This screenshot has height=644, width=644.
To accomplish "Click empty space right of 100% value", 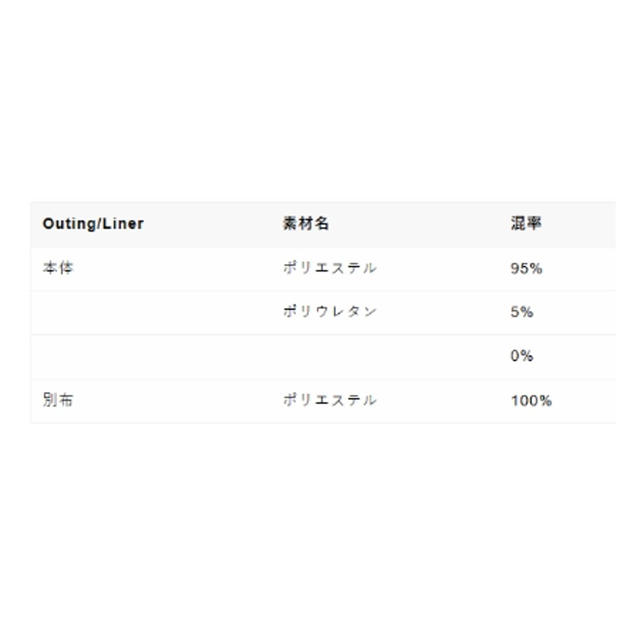I will (584, 400).
